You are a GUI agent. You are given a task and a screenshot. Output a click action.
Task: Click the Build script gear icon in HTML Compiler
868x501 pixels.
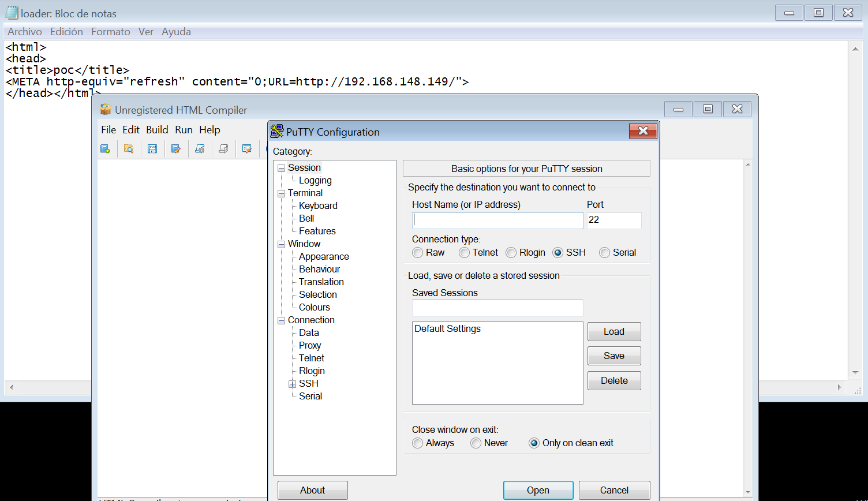pos(200,149)
